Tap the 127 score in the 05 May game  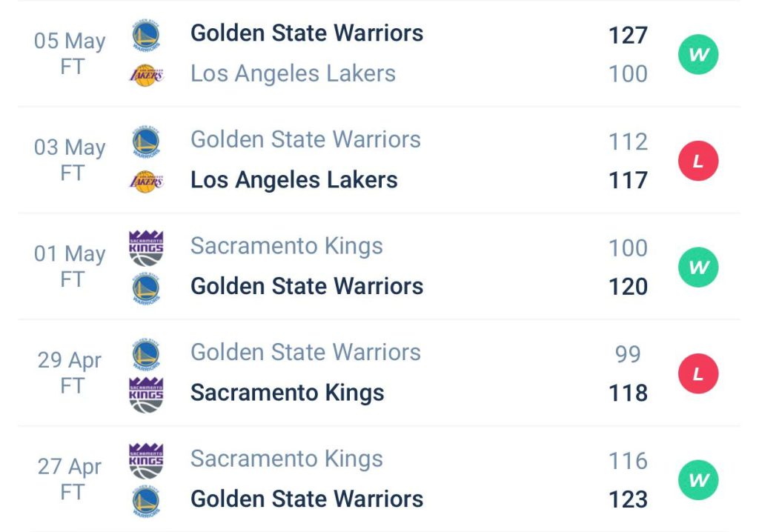coord(628,35)
